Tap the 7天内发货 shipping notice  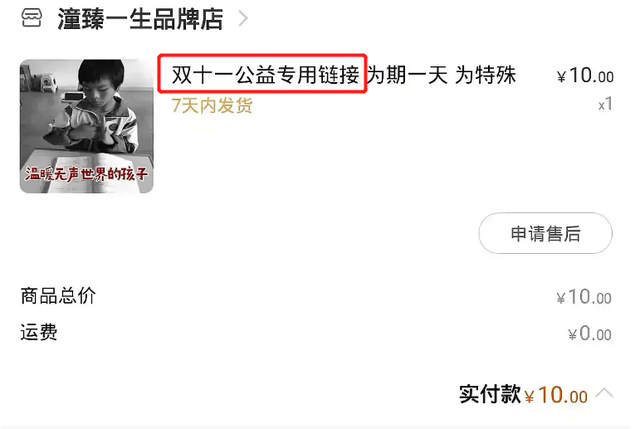(x=212, y=106)
